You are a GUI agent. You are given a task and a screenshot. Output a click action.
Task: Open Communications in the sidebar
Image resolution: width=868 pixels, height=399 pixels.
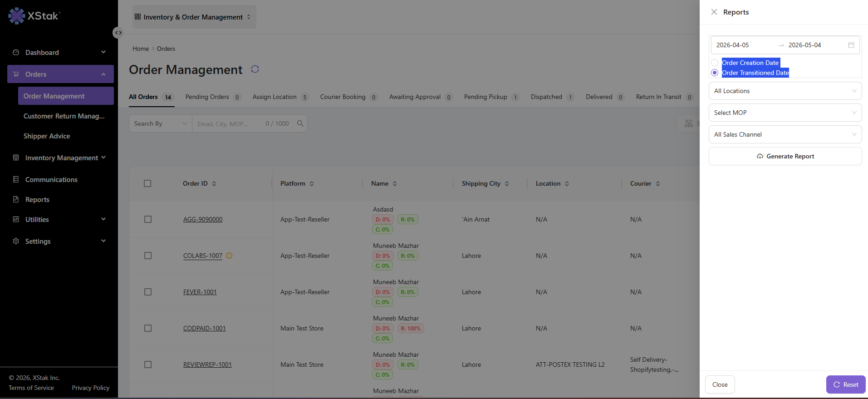pos(51,180)
